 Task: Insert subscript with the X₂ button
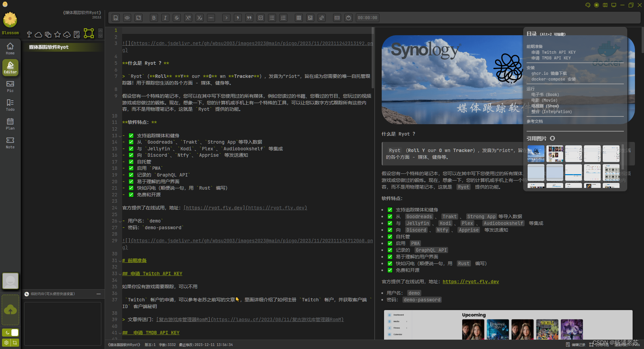200,18
